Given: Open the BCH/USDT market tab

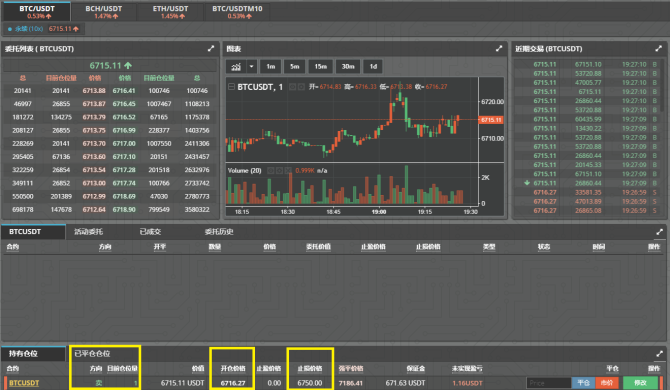Looking at the screenshot, I should pyautogui.click(x=103, y=12).
